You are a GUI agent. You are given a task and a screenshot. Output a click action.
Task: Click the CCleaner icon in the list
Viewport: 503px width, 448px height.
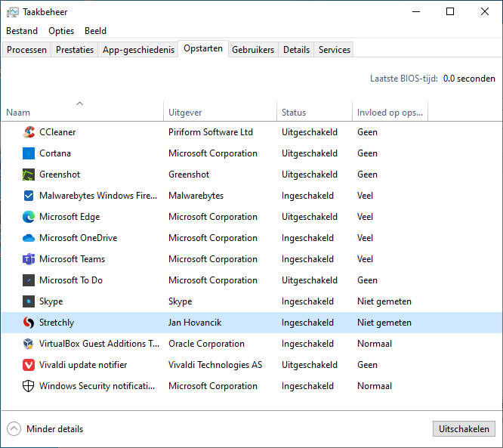pos(29,132)
